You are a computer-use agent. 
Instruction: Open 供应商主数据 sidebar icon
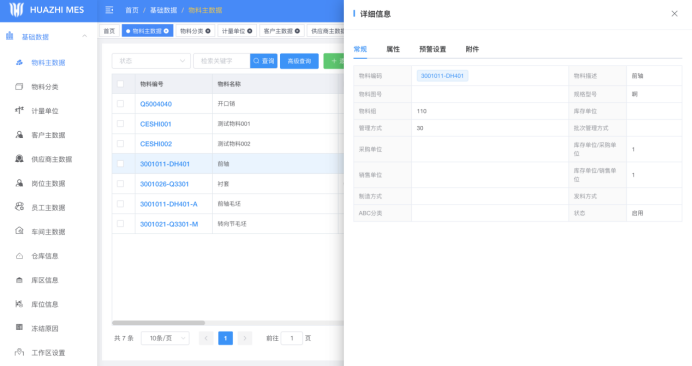point(19,158)
